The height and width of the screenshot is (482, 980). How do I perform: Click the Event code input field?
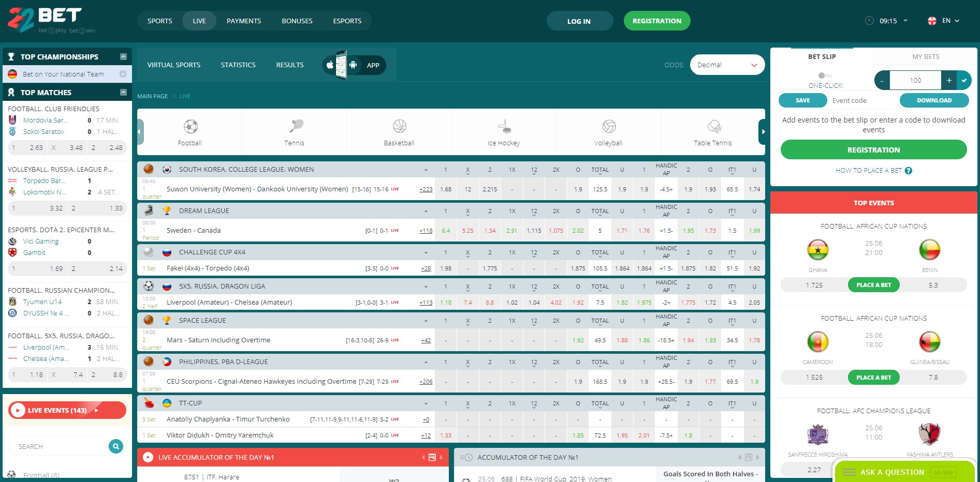864,100
